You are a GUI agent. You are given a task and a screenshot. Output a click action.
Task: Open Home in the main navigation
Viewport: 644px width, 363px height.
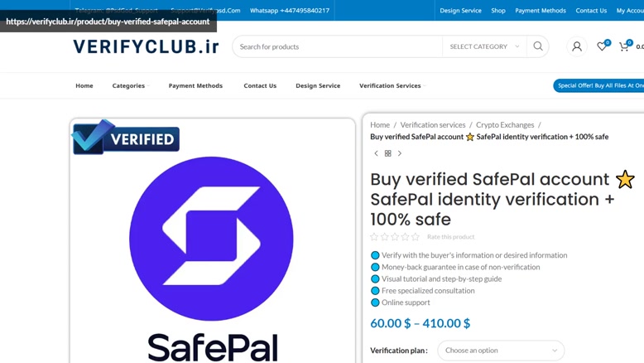coord(84,86)
